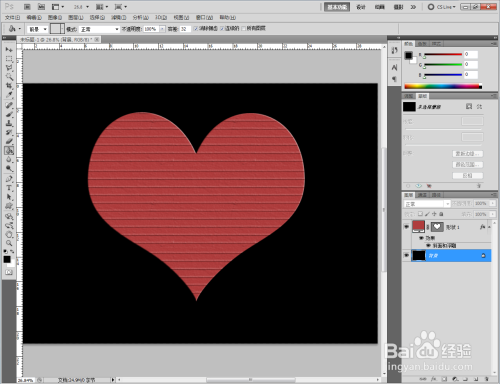Viewport: 500px width, 384px height.
Task: Pick the Eyedropper tool
Action: (9, 96)
